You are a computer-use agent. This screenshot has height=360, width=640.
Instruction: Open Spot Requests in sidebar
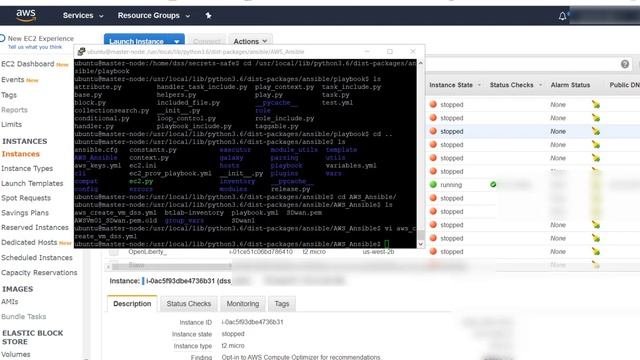click(x=26, y=198)
